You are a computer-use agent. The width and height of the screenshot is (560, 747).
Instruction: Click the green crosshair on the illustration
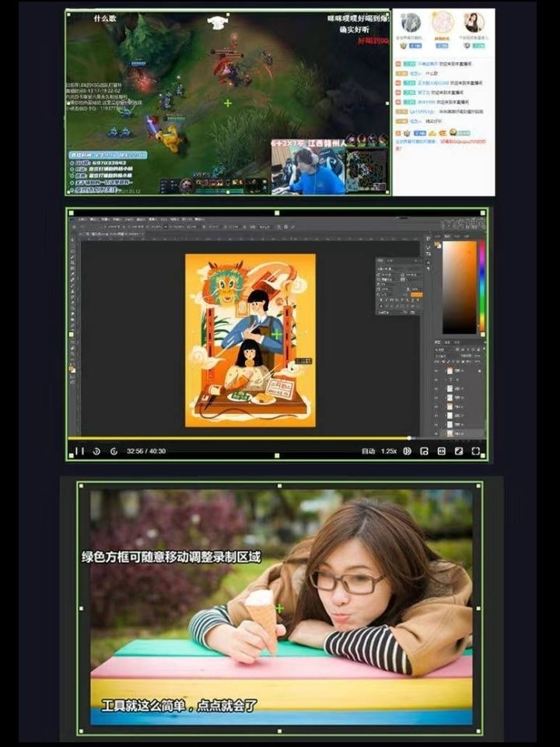point(275,334)
